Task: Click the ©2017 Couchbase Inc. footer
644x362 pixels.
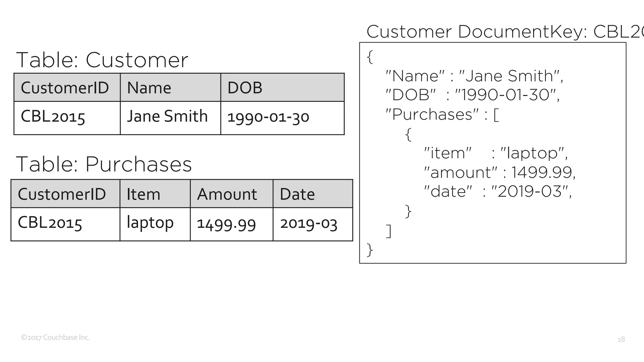Action: 56,337
